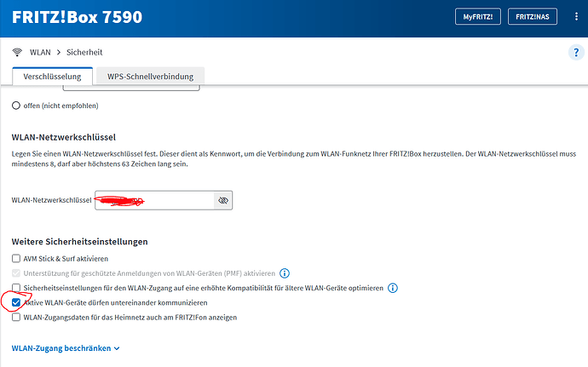The image size is (588, 367).
Task: Open the three-dot options menu in the header
Action: [x=576, y=16]
